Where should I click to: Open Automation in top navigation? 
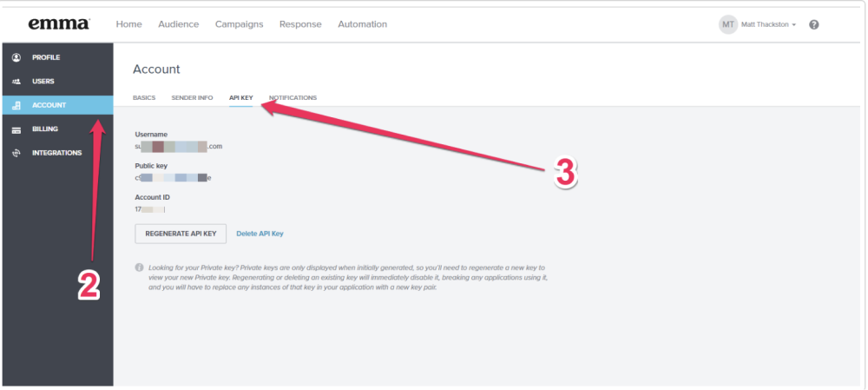[x=362, y=24]
